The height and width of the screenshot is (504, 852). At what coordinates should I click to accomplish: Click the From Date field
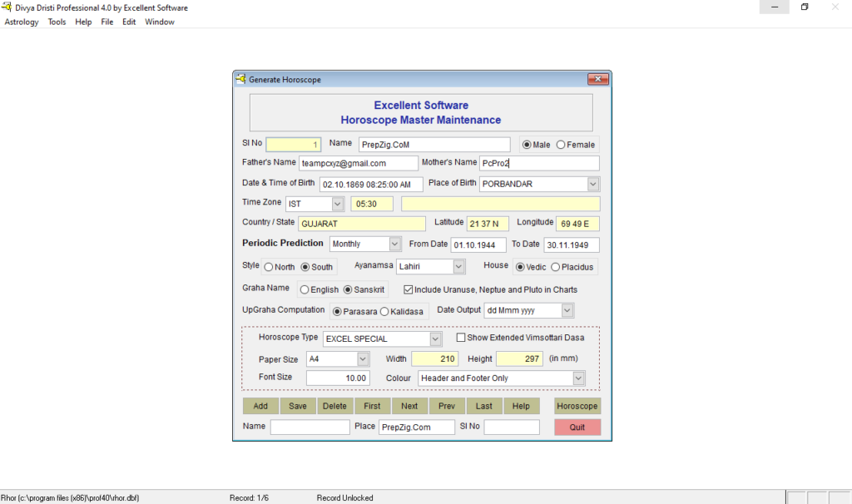tap(478, 245)
